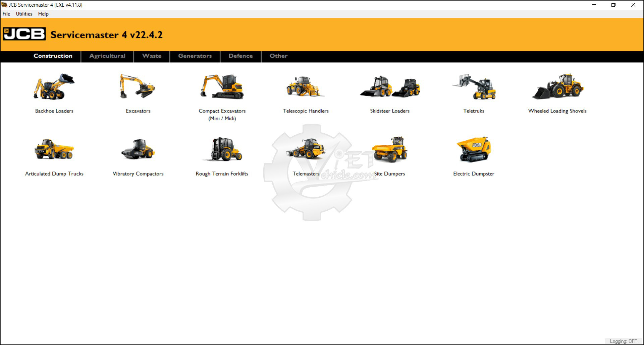Image resolution: width=644 pixels, height=345 pixels.
Task: Select the Excavators machine icon
Action: [x=138, y=87]
